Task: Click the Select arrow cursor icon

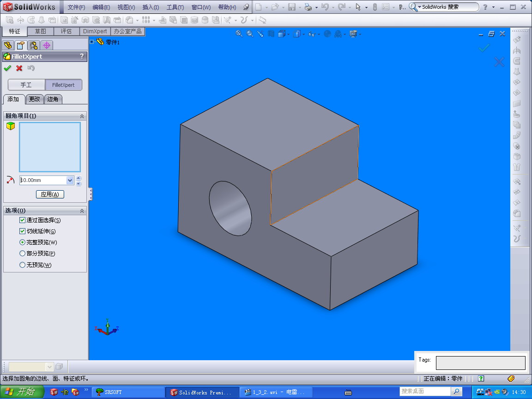Action: (x=358, y=7)
